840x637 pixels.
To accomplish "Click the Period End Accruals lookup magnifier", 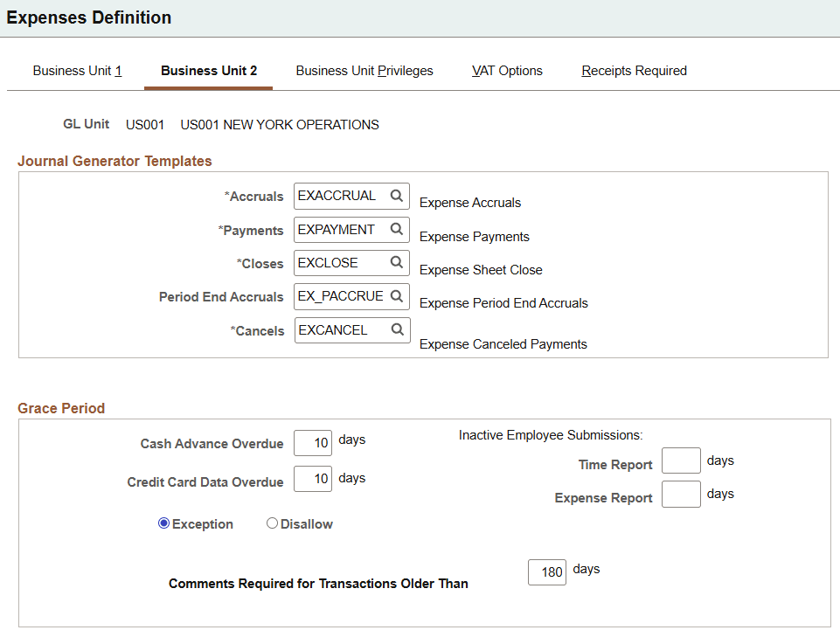I will pyautogui.click(x=398, y=296).
